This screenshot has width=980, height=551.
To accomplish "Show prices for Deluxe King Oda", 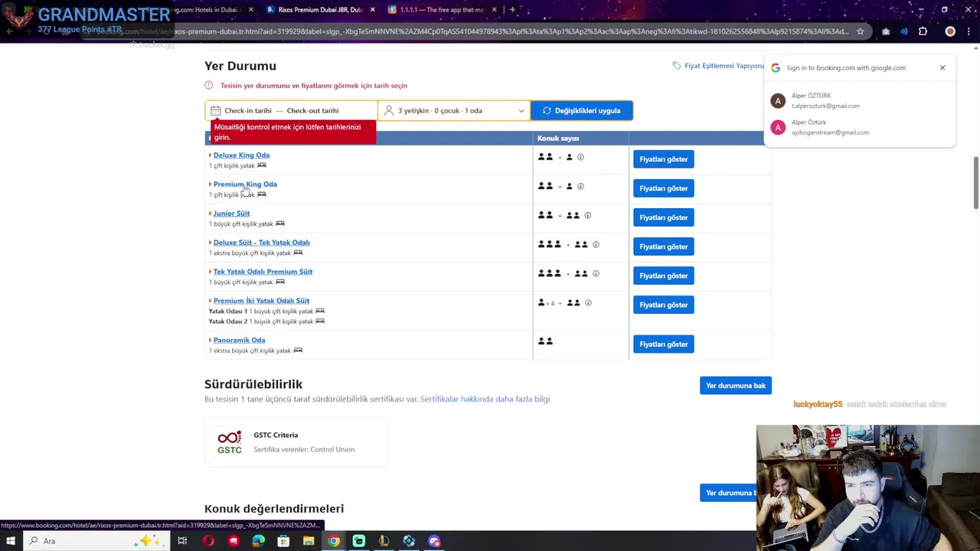I will pyautogui.click(x=664, y=159).
